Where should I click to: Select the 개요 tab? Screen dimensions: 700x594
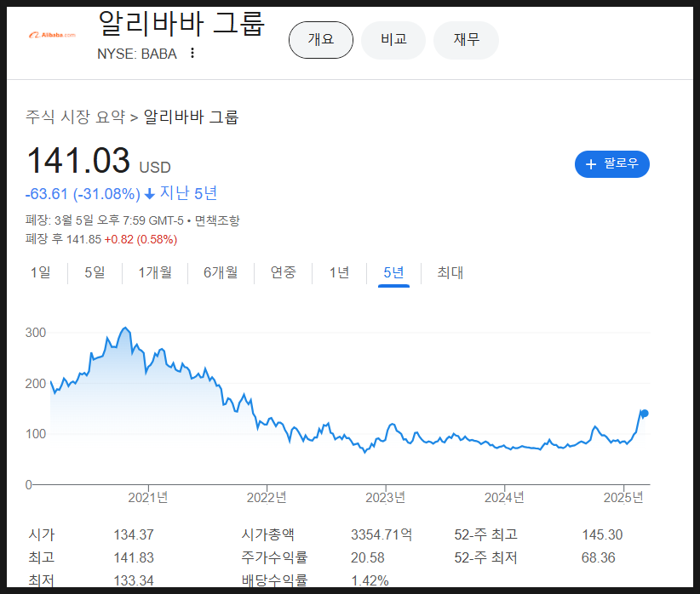[321, 40]
